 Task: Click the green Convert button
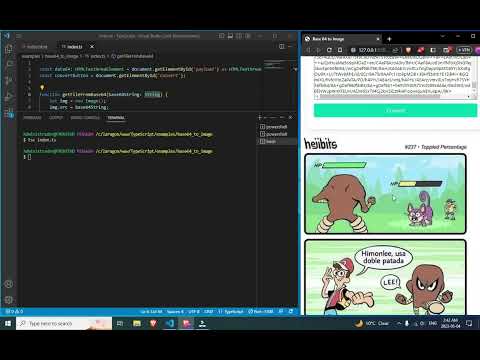[x=395, y=110]
